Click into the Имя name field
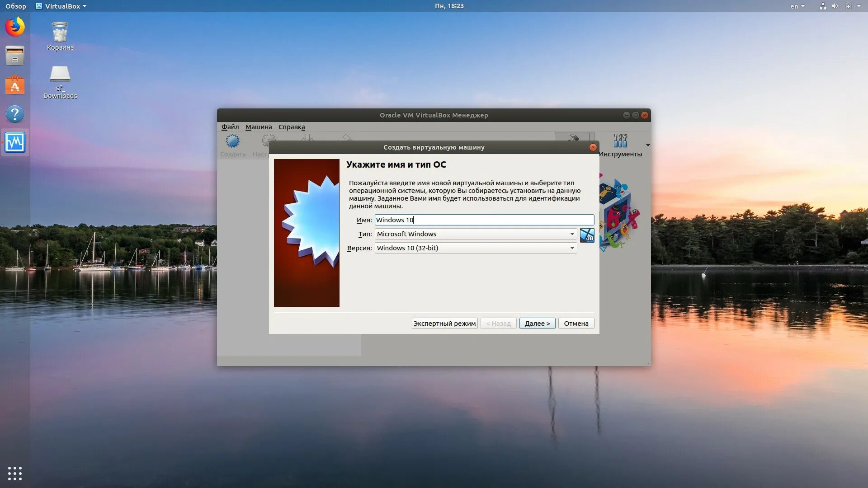 point(484,220)
